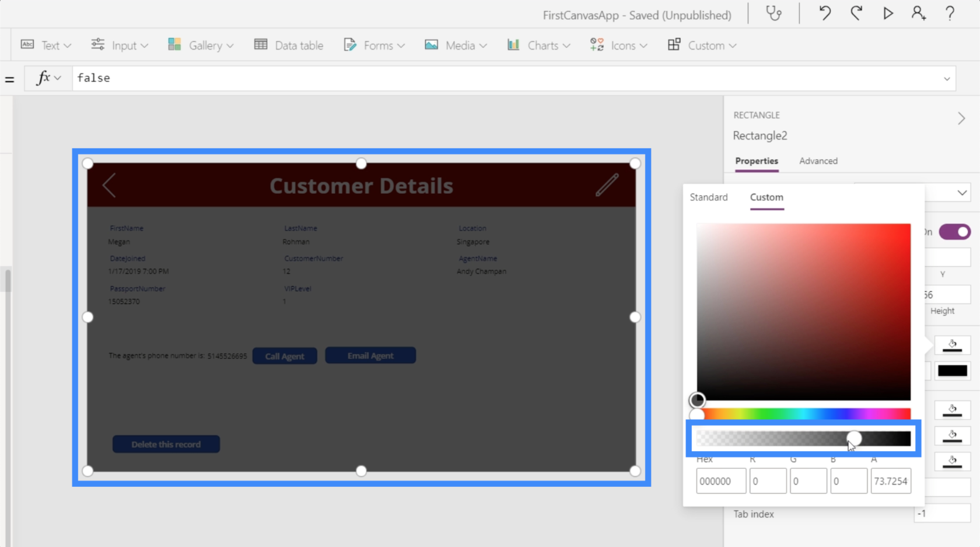Click the black fill color swatch
The width and height of the screenshot is (980, 547).
(953, 371)
